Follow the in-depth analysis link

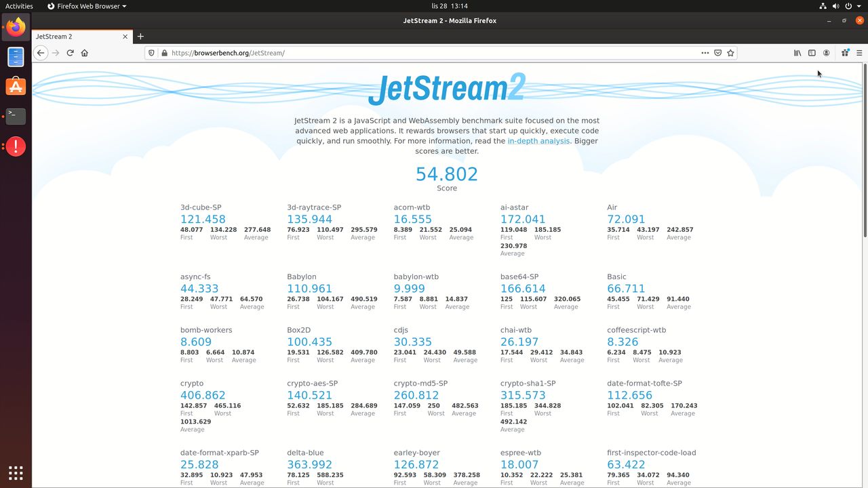tap(538, 141)
